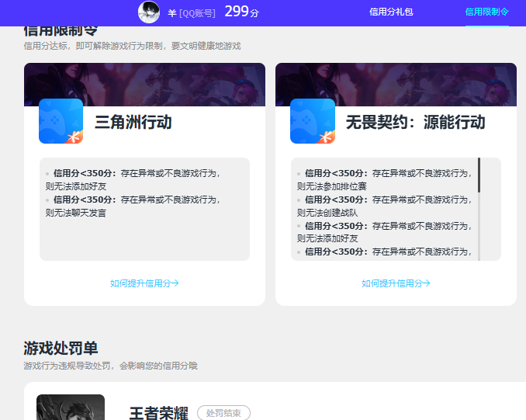Click the 299分 credit score
526x420 pixels.
[241, 12]
